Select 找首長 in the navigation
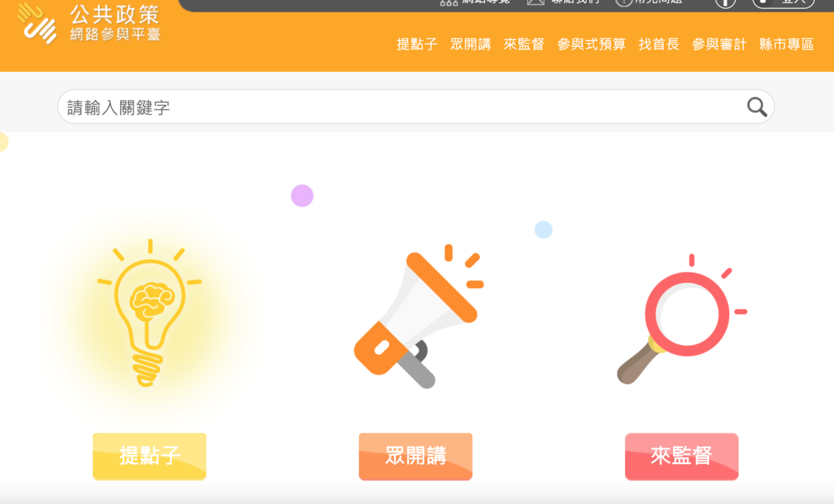Screen dimensions: 834x504 (659, 44)
